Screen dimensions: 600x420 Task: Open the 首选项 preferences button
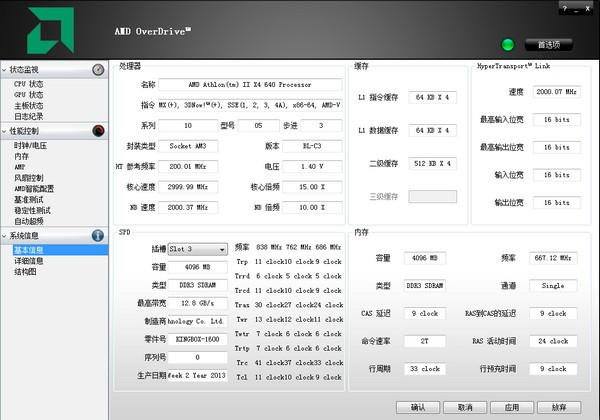(549, 44)
